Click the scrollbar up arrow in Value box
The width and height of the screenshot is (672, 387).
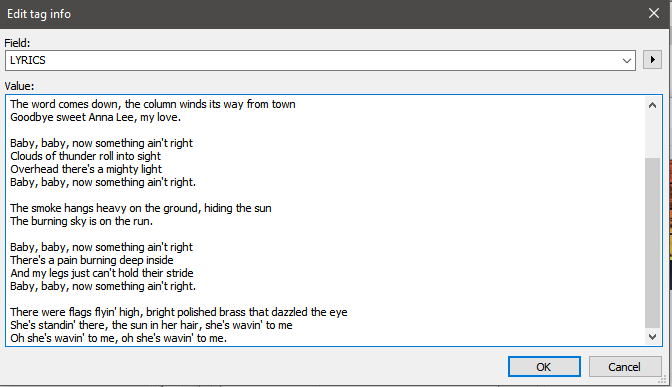click(x=652, y=105)
